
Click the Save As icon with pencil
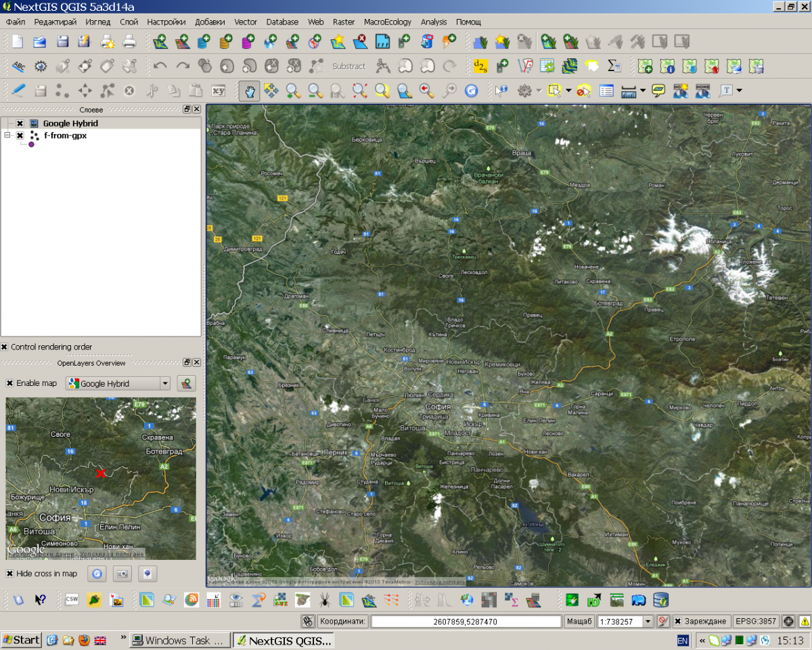point(85,42)
